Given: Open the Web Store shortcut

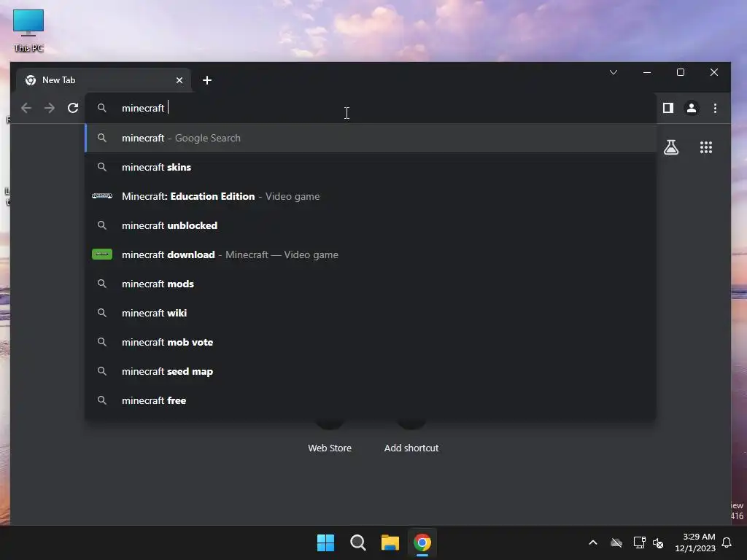Looking at the screenshot, I should pos(330,448).
